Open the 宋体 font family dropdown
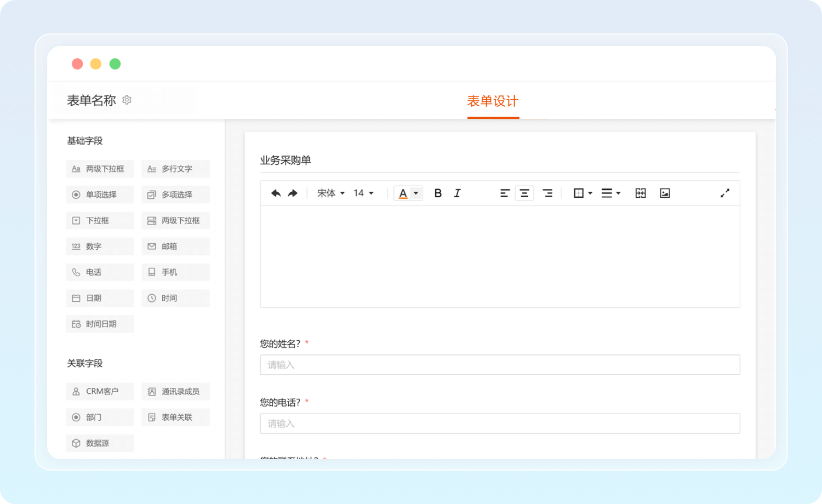This screenshot has width=822, height=504. point(331,193)
